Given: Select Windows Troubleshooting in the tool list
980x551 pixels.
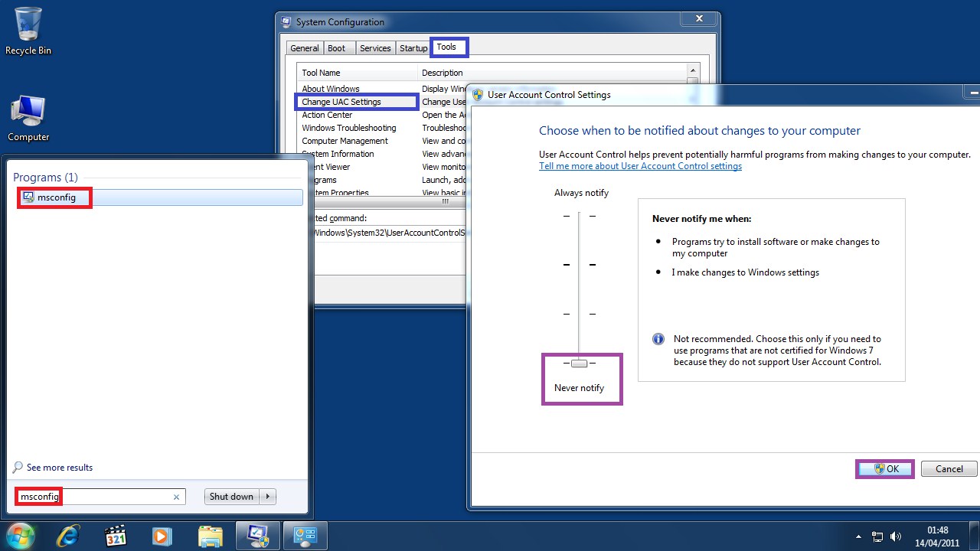Looking at the screenshot, I should pyautogui.click(x=349, y=128).
